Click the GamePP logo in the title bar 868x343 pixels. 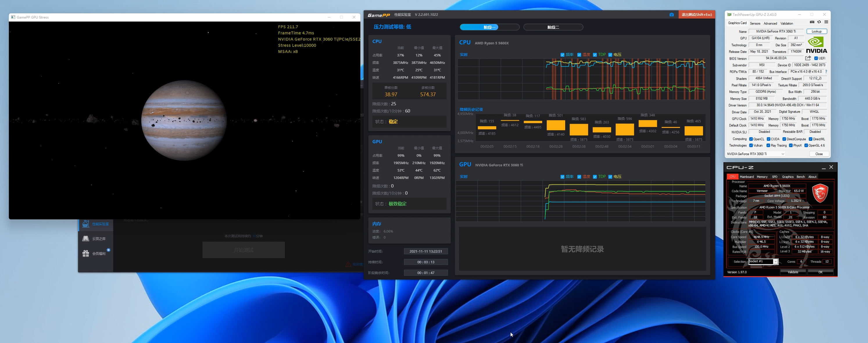tap(379, 15)
